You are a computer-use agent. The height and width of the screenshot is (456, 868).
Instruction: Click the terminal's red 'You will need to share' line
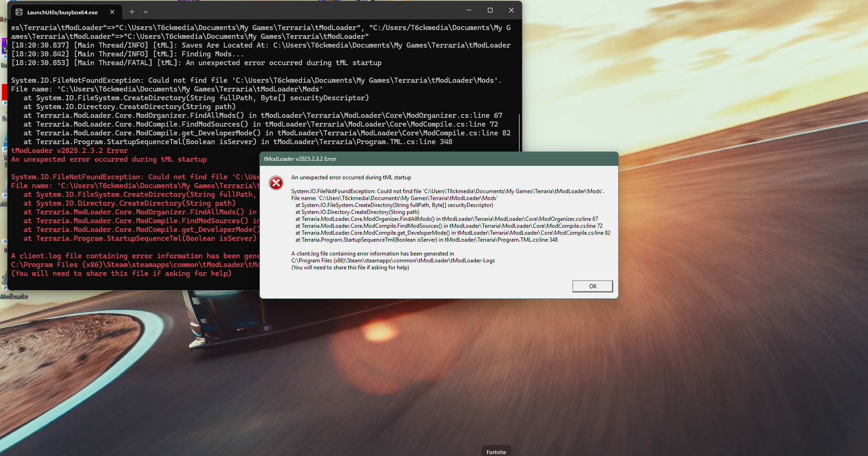(121, 274)
